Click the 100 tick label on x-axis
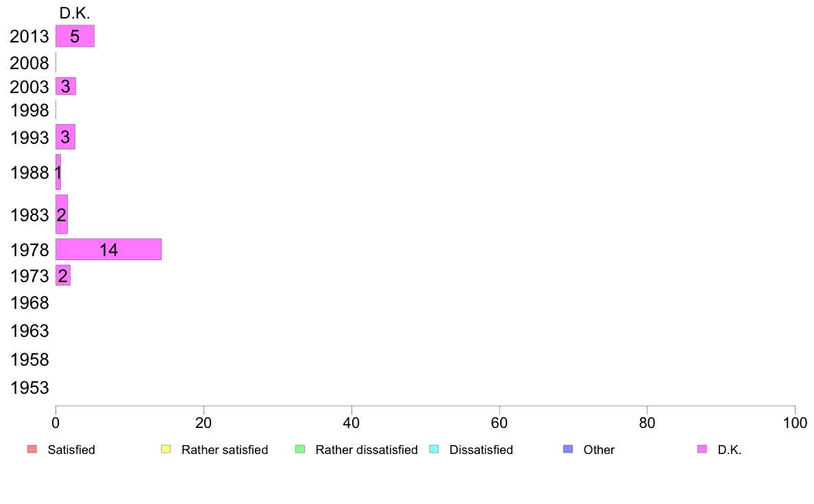This screenshot has width=814, height=504. pos(795,423)
